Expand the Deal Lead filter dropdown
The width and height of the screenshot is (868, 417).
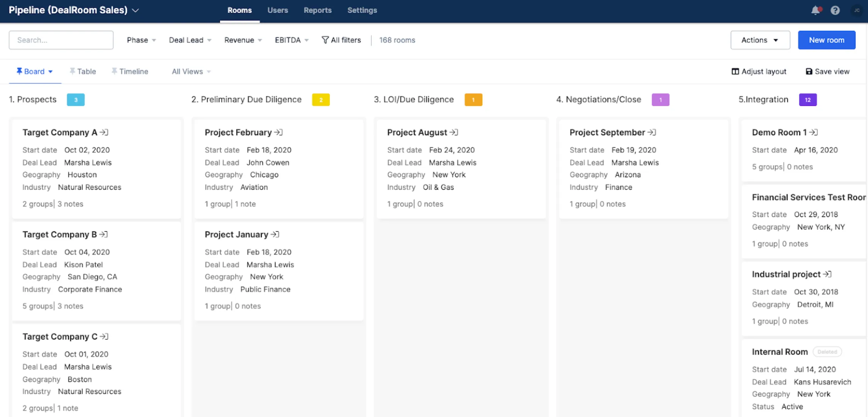(x=190, y=40)
